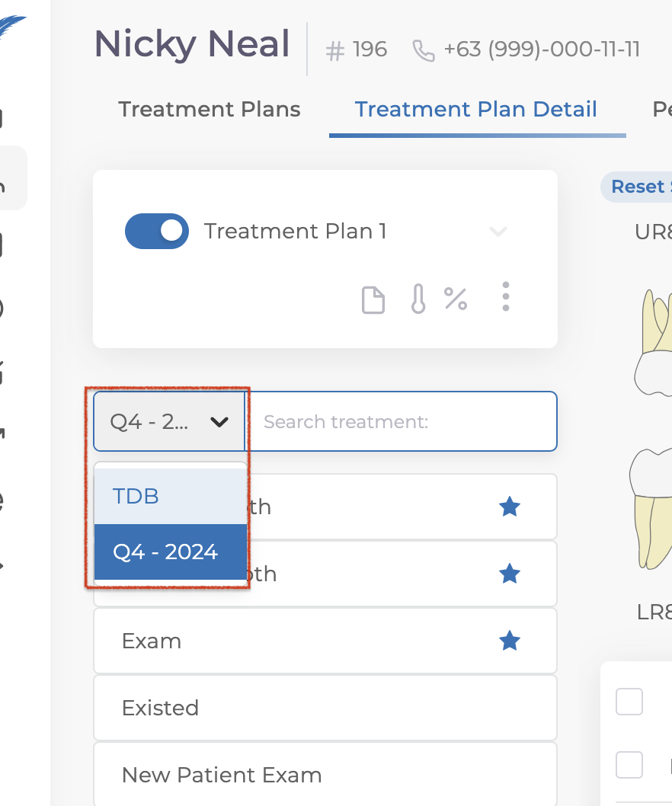This screenshot has height=806, width=672.
Task: Tick the lower checkbox below the LR8 tooth
Action: (x=629, y=764)
